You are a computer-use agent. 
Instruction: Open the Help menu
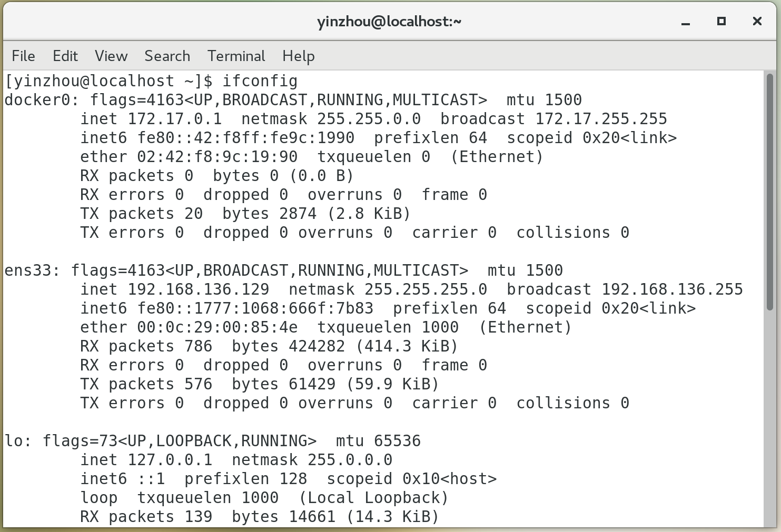pos(298,56)
